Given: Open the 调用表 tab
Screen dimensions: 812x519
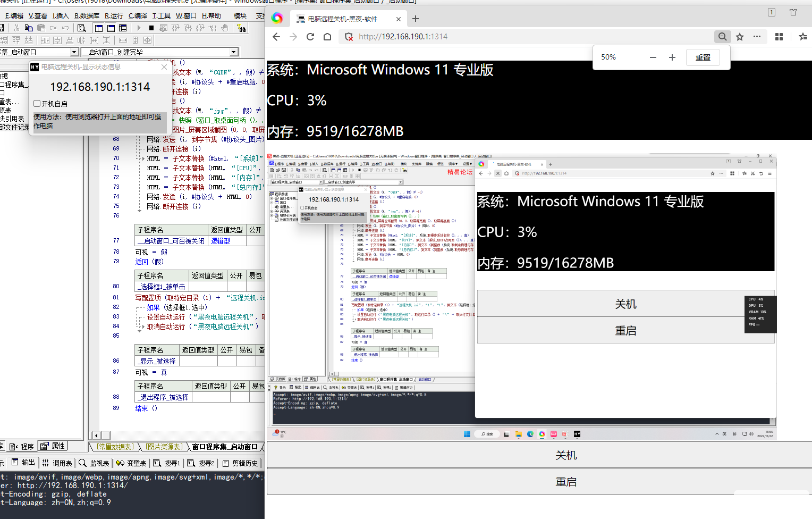Looking at the screenshot, I should [x=57, y=463].
